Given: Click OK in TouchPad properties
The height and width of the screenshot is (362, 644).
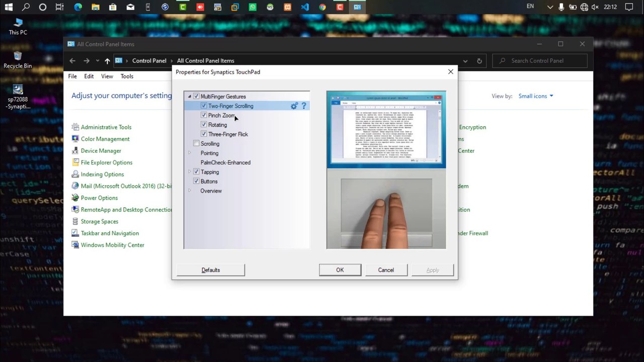Looking at the screenshot, I should click(340, 270).
